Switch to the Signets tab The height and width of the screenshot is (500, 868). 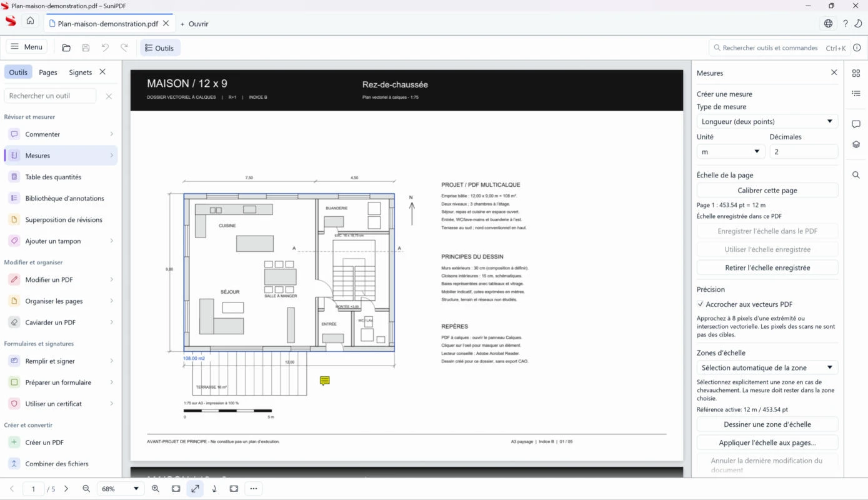coord(81,72)
